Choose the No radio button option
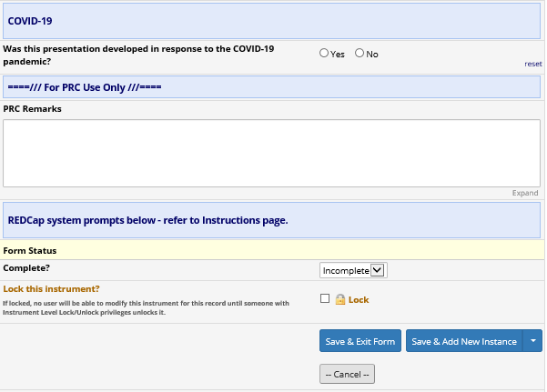 tap(360, 54)
